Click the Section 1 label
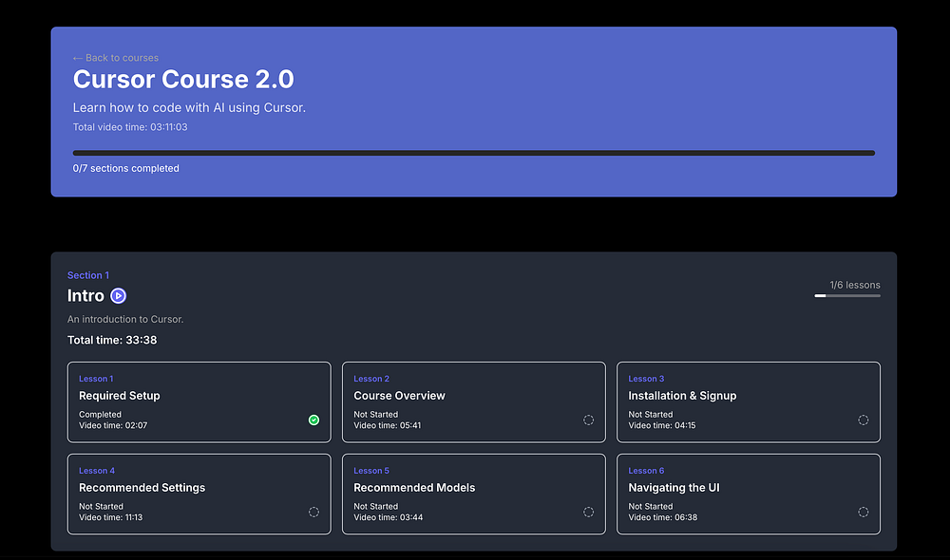950x560 pixels. 88,275
